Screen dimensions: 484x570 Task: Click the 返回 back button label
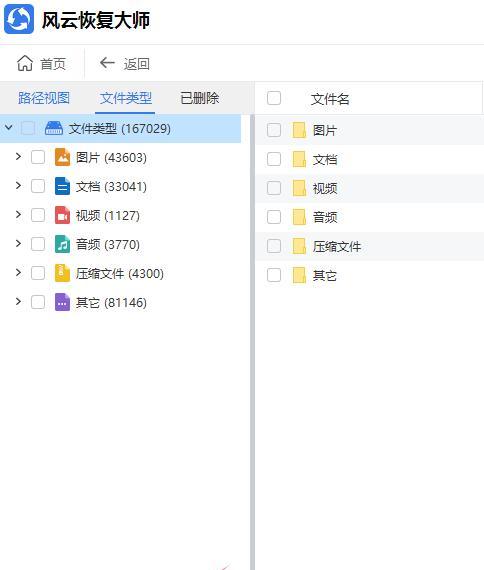136,64
